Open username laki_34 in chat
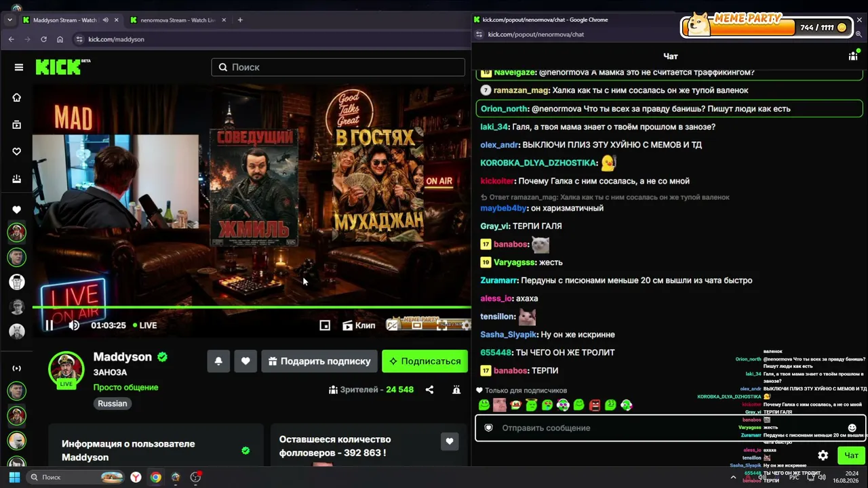 pos(494,127)
